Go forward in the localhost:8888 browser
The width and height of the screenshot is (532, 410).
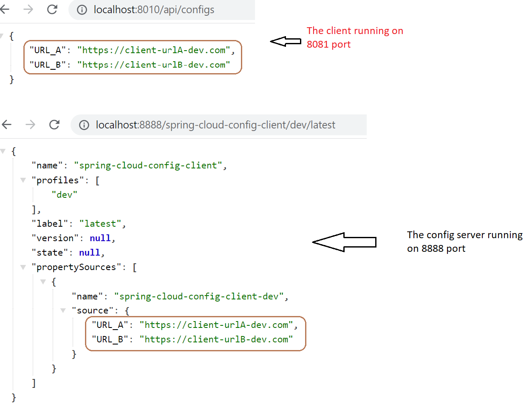(30, 125)
